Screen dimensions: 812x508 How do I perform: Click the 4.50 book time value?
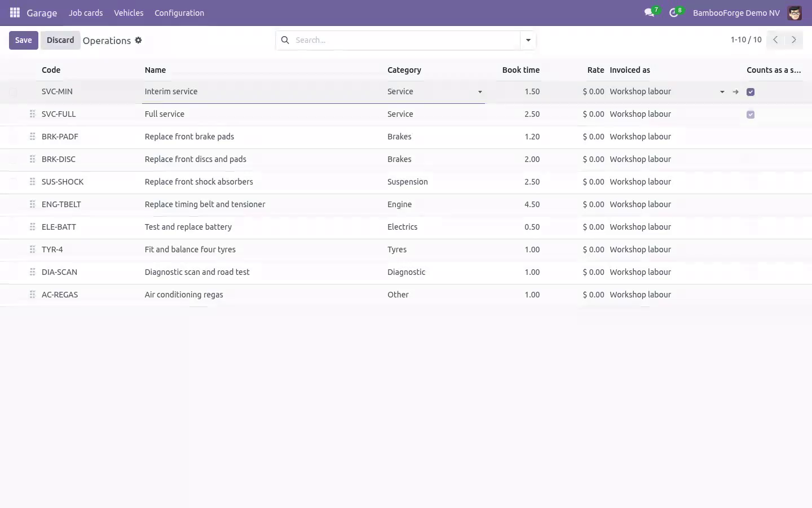click(532, 204)
